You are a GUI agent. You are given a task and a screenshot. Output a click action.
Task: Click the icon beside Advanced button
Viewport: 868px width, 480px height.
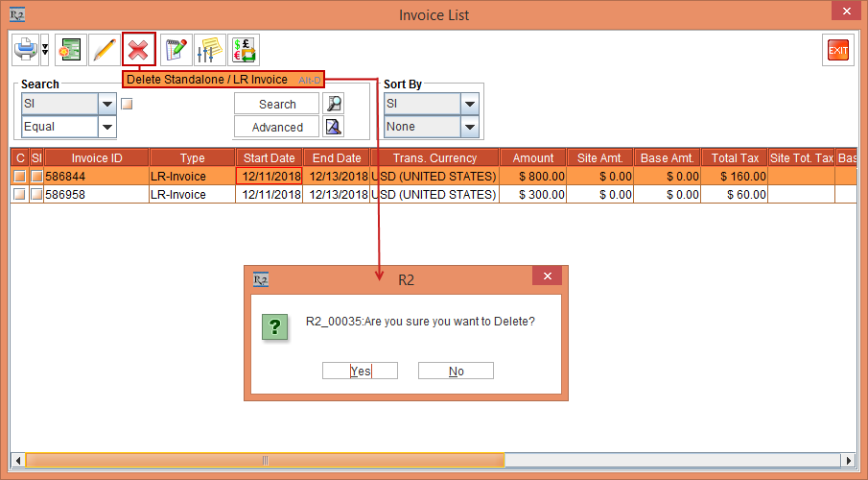click(x=333, y=127)
